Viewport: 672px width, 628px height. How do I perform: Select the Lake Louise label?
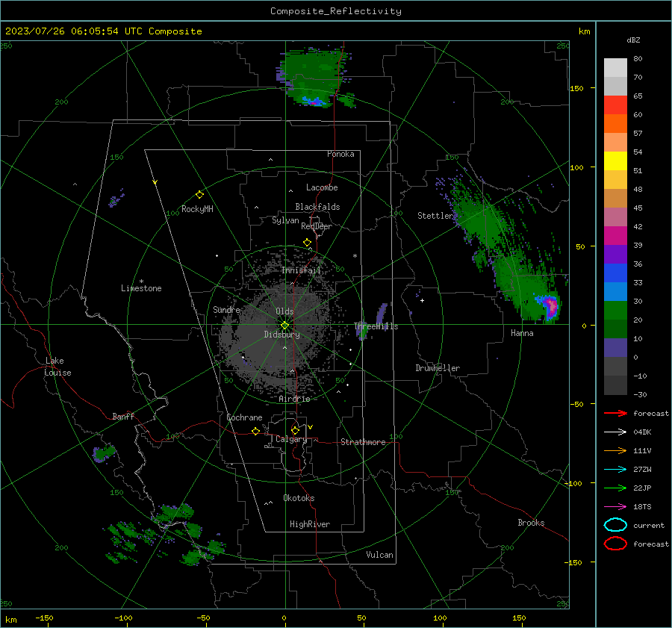[x=57, y=367]
